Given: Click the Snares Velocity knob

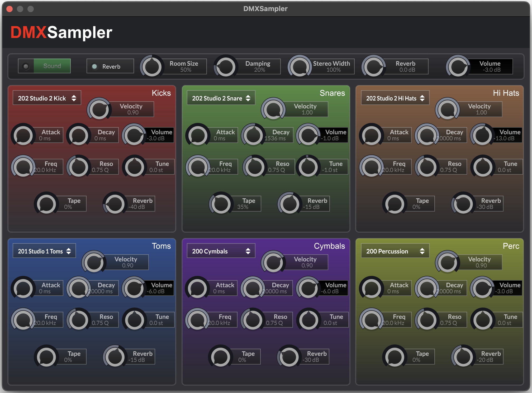Looking at the screenshot, I should [273, 109].
